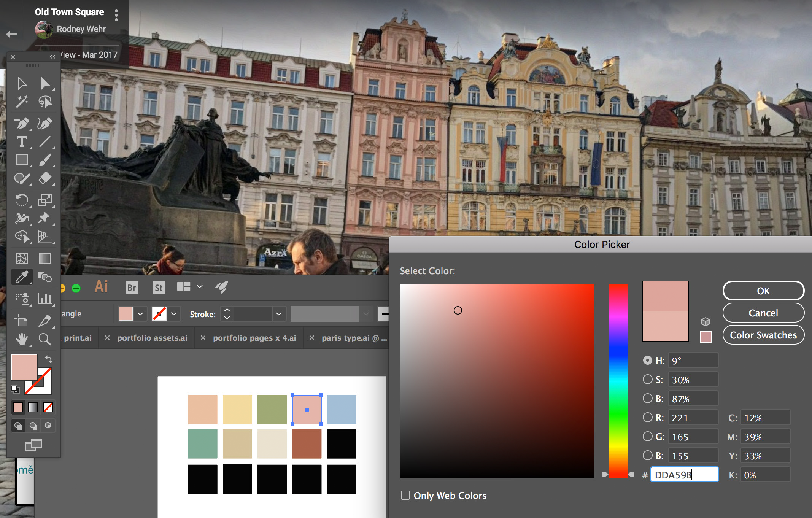Select the Zoom tool
Image resolution: width=812 pixels, height=518 pixels.
[44, 339]
